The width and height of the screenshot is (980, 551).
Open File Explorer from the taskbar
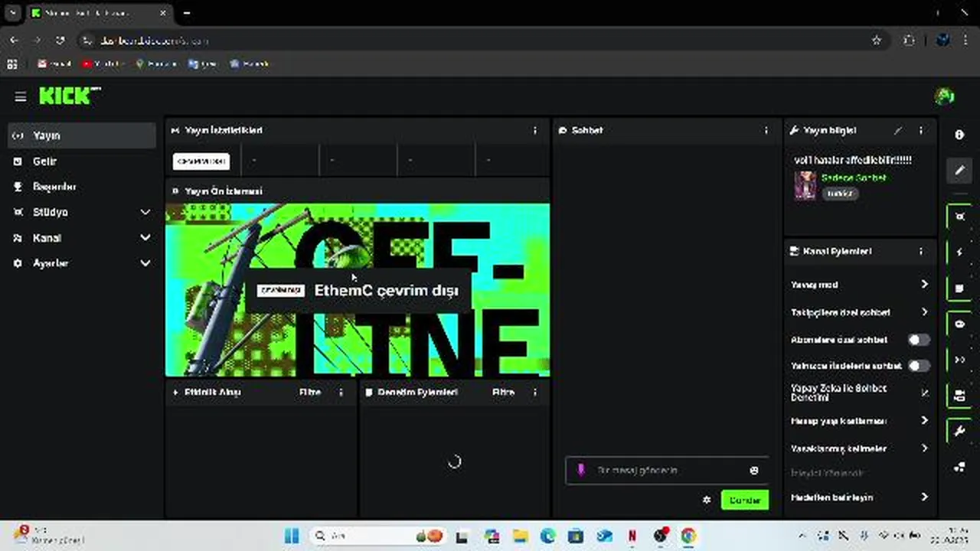point(520,536)
